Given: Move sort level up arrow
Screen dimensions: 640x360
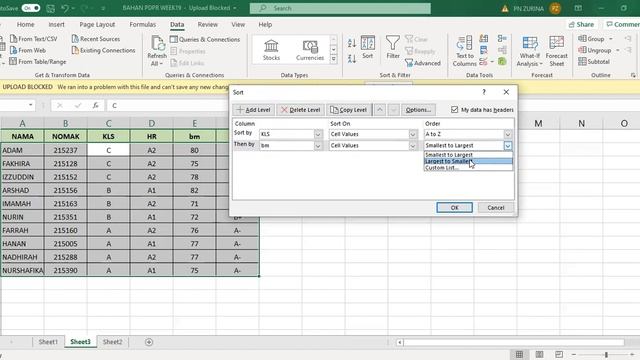Looking at the screenshot, I should coord(380,110).
